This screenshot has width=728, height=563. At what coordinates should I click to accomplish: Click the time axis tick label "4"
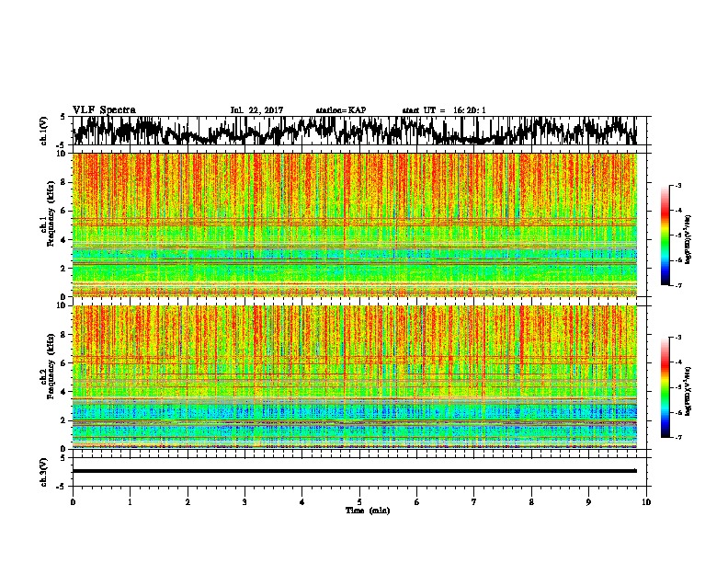302,502
